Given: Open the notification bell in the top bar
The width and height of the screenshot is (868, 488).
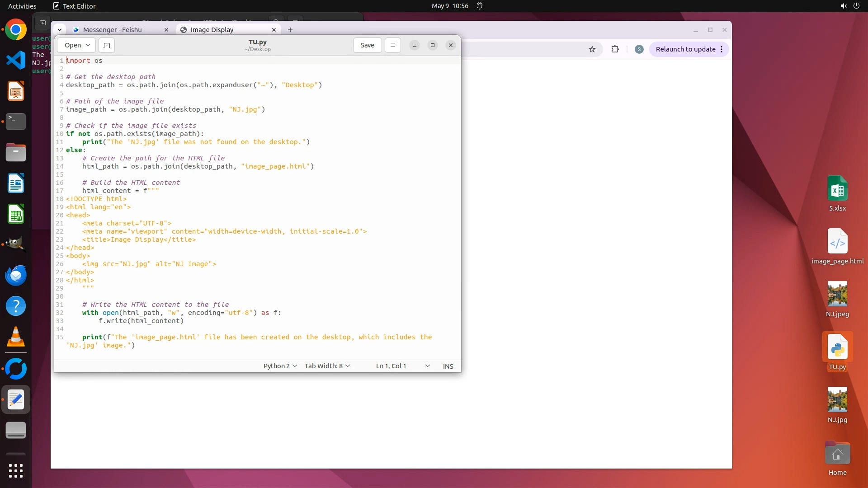Looking at the screenshot, I should (480, 6).
